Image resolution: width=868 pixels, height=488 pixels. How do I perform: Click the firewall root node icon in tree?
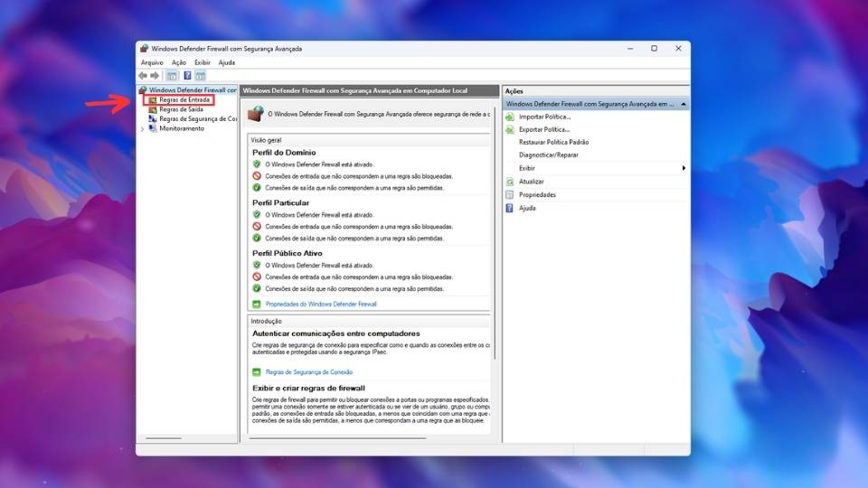click(143, 89)
